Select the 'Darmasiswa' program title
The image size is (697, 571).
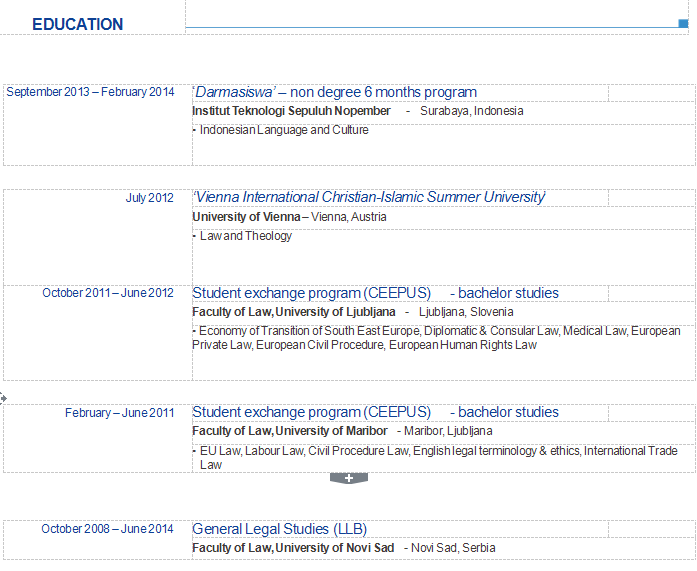(x=334, y=92)
